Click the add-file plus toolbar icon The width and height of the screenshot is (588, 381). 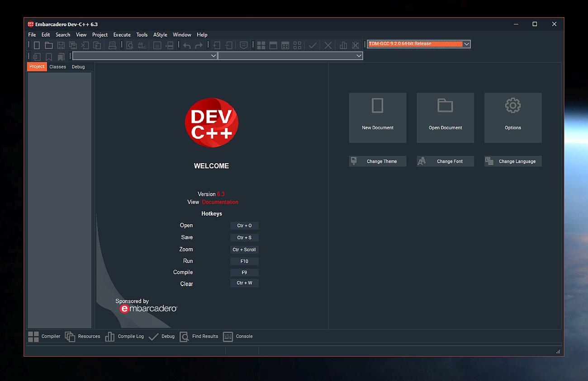click(x=217, y=45)
